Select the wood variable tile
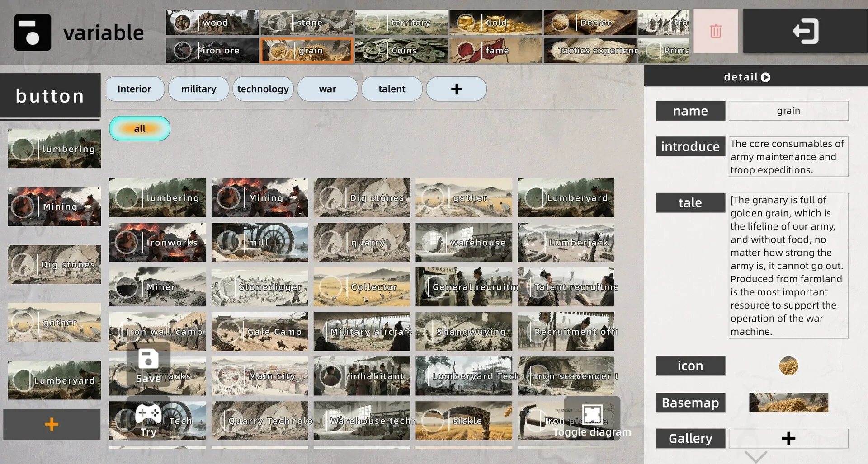Viewport: 868px width, 464px height. pos(212,23)
